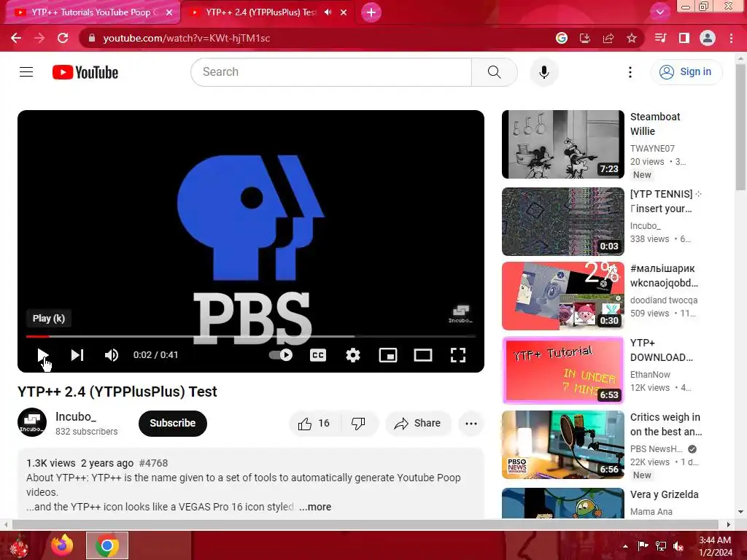Search with voice microphone
Screen dimensions: 747x560
coord(544,72)
